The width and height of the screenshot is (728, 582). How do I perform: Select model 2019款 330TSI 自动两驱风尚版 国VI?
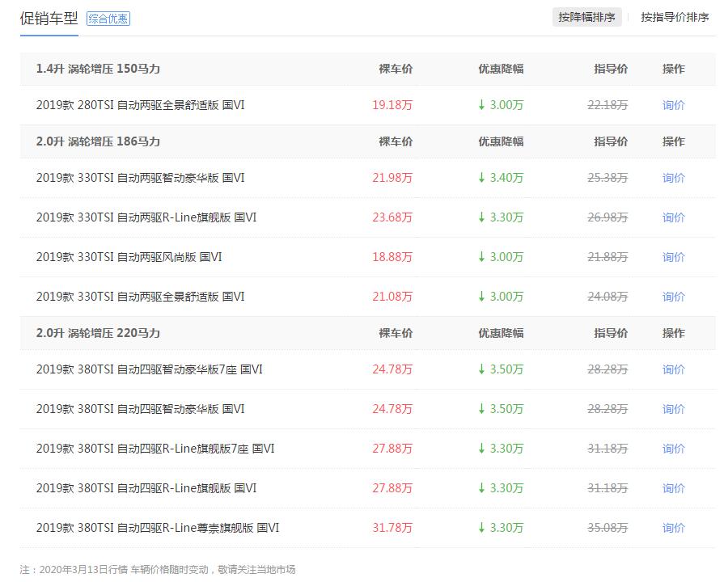coord(129,257)
